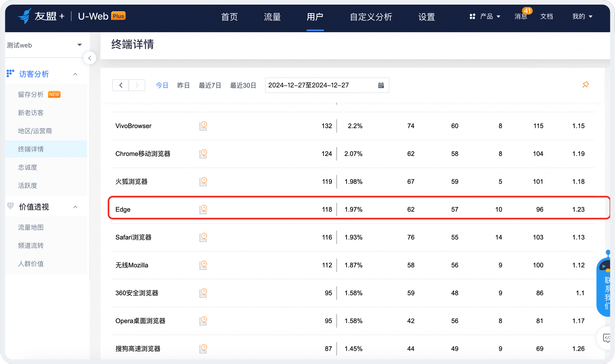Click the orange pin icon
615x364 pixels.
click(585, 85)
